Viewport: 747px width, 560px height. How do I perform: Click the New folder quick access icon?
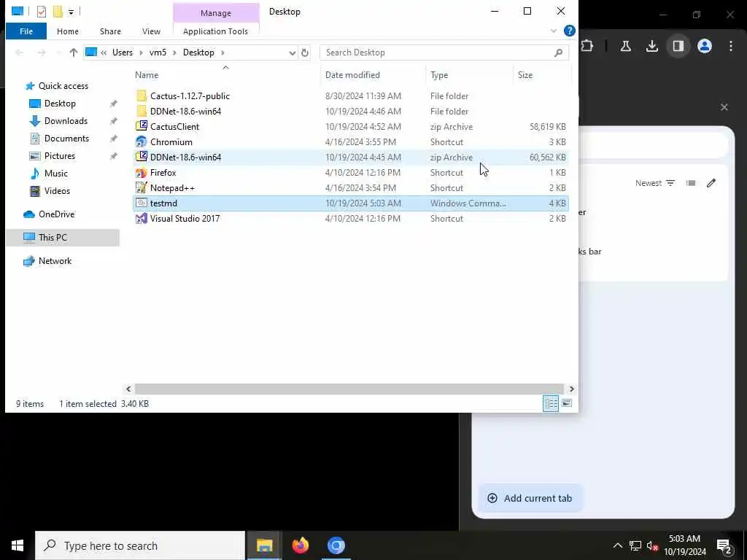click(58, 12)
